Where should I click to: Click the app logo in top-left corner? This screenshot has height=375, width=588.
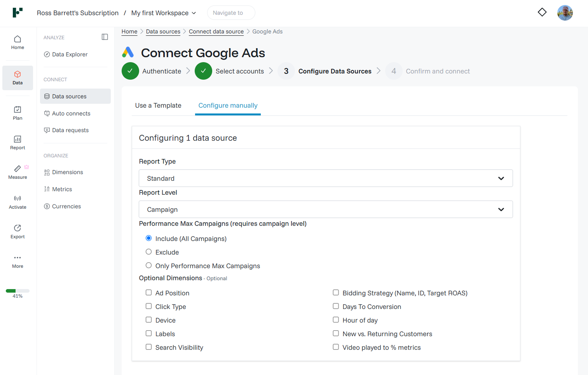click(17, 12)
